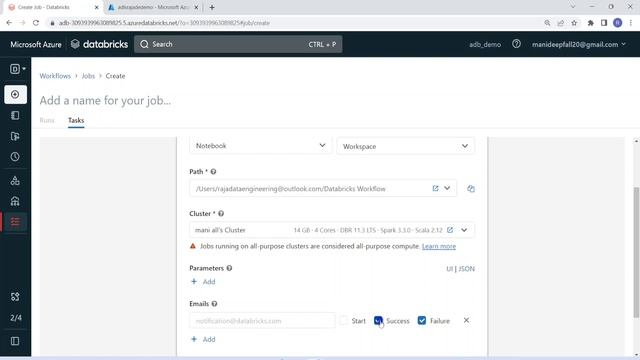
Task: Open the workspace switcher icon in sidebar
Action: point(17,69)
